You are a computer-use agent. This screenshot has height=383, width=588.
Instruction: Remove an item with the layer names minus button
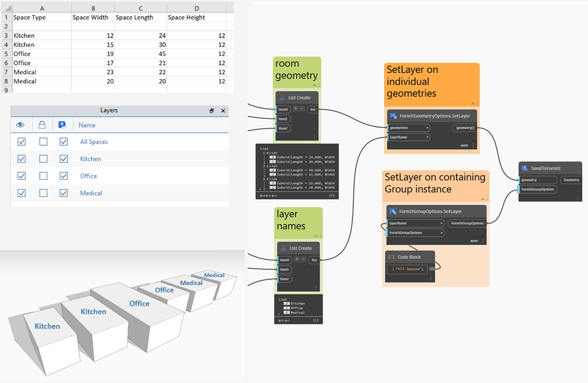(x=303, y=259)
